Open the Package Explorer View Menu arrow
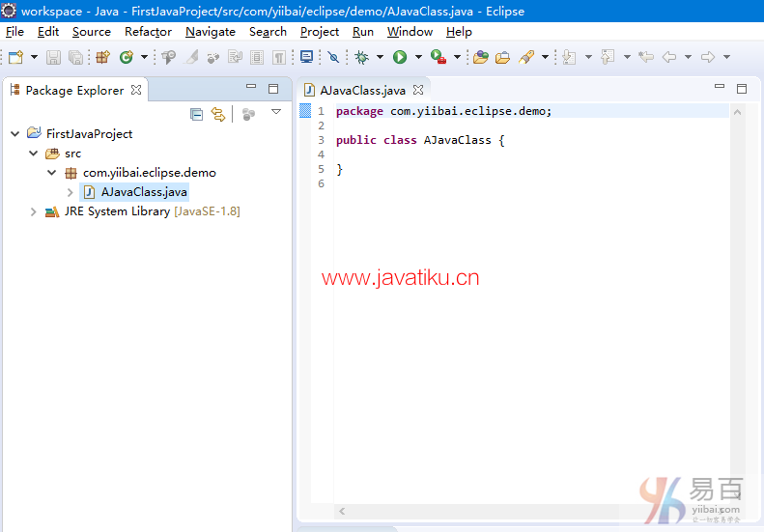 coord(276,113)
